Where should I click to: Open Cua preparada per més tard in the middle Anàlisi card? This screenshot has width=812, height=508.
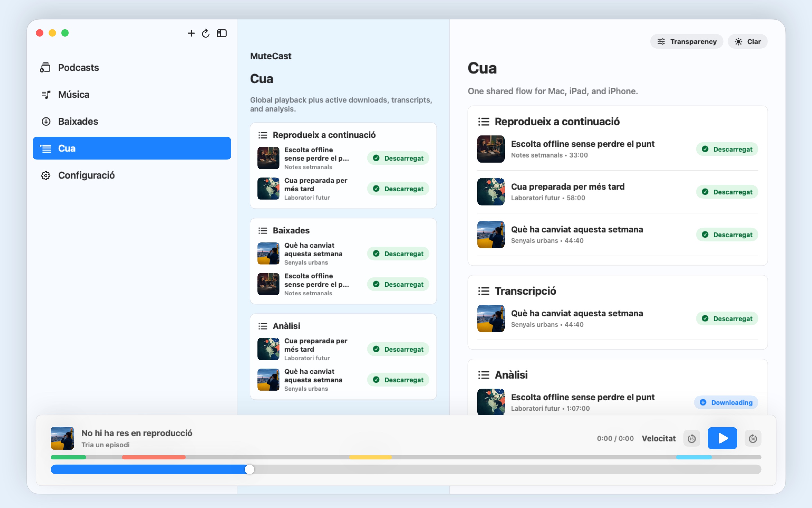click(x=343, y=349)
